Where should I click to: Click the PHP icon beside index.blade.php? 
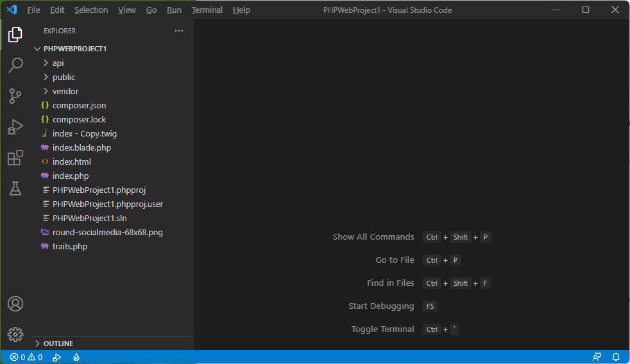point(45,147)
